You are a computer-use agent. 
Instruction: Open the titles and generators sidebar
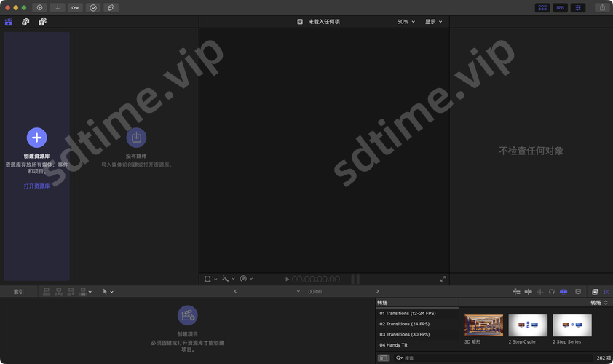[x=42, y=22]
